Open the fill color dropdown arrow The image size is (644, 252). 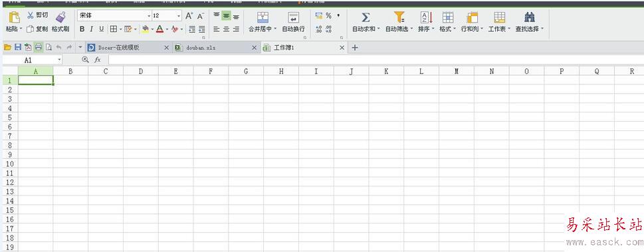click(x=152, y=29)
